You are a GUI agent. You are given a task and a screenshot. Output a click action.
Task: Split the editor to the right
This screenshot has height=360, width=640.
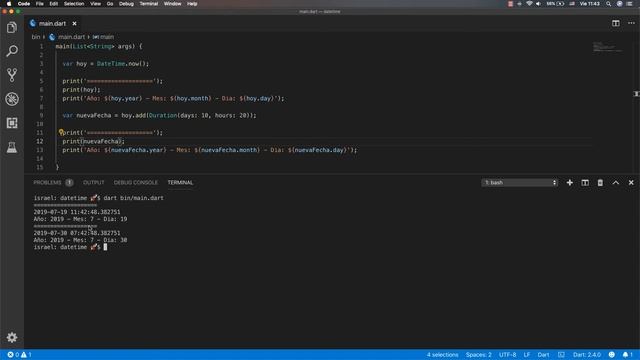coord(616,23)
